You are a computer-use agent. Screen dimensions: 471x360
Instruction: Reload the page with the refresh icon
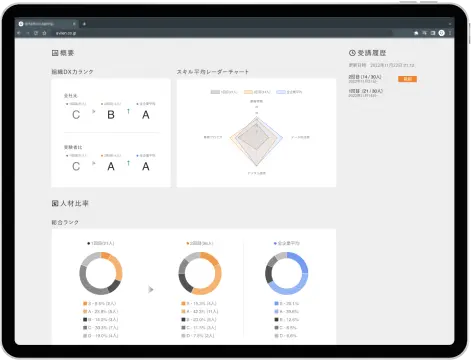pyautogui.click(x=36, y=33)
